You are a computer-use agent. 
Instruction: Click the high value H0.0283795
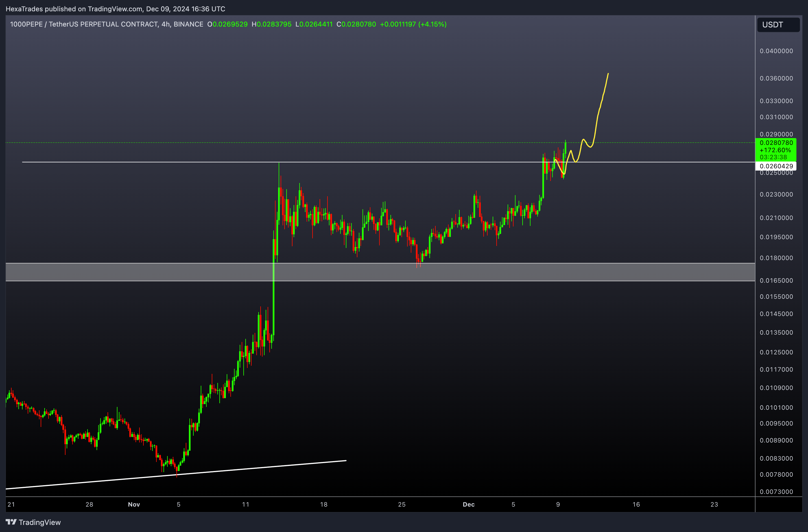(272, 24)
